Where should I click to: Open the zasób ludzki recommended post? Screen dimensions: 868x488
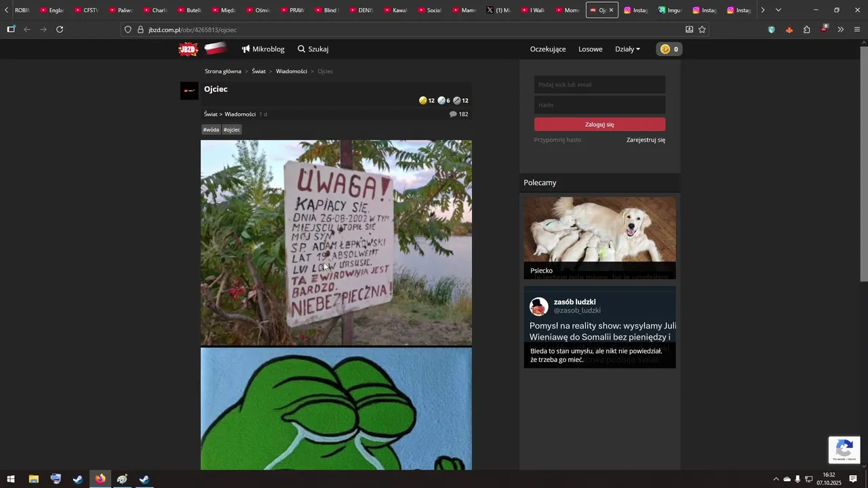point(599,327)
